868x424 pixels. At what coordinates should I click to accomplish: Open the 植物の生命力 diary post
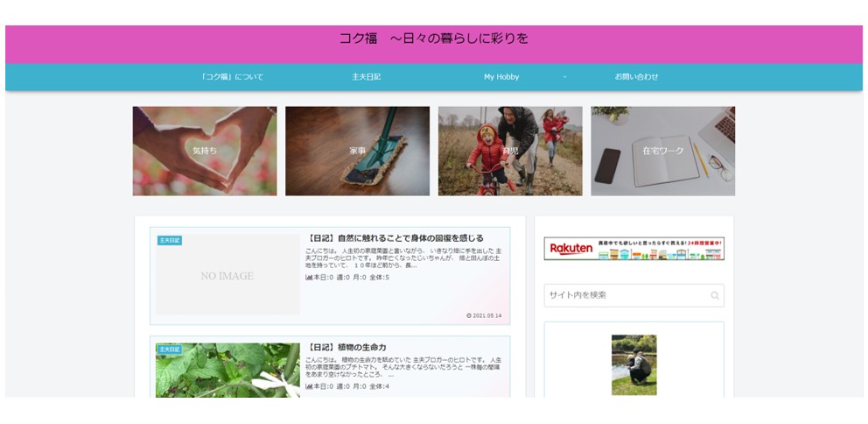coord(346,347)
